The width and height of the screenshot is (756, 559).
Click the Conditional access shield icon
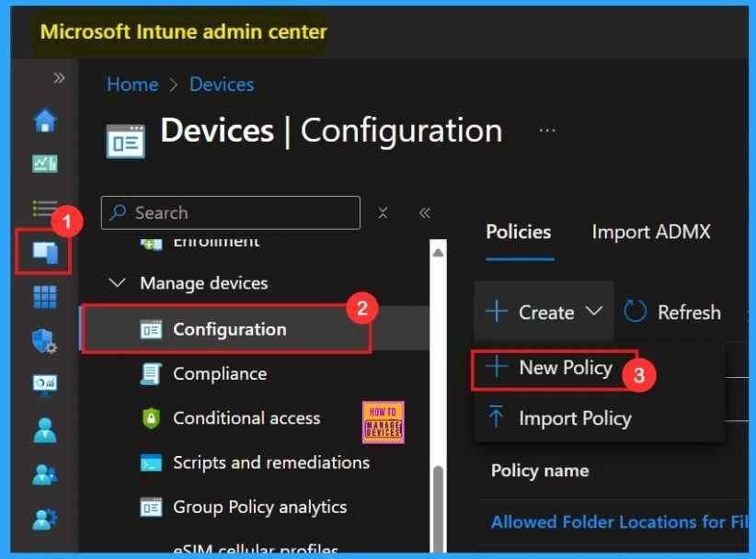[x=151, y=418]
